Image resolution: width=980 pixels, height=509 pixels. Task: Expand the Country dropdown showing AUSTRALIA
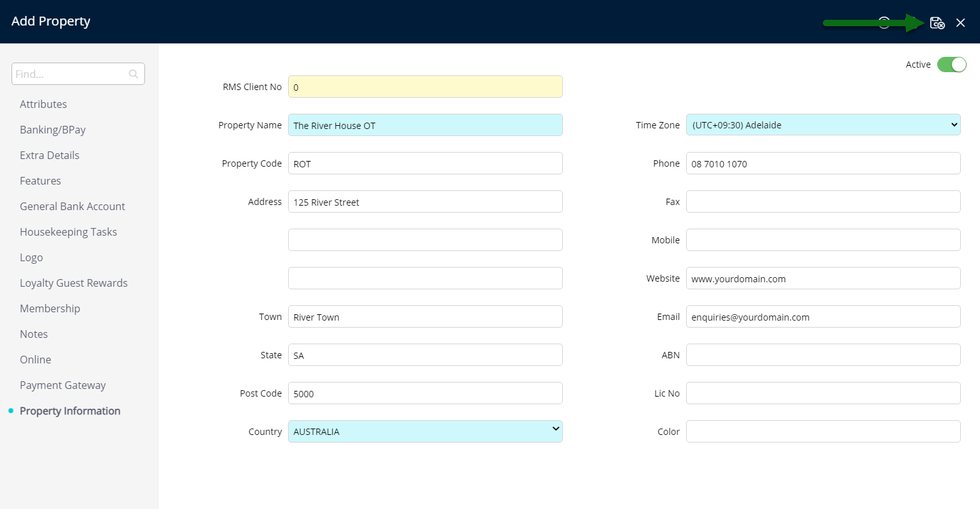(425, 431)
